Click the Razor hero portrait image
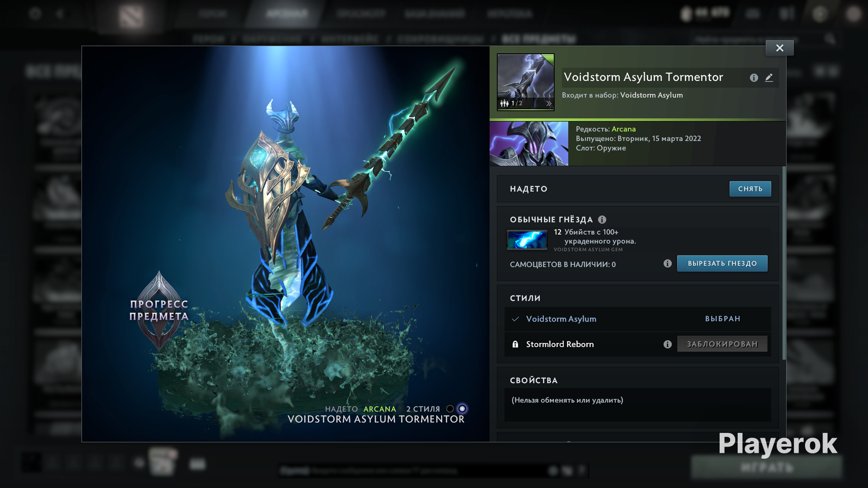Screen dimensions: 868x488 point(529,144)
